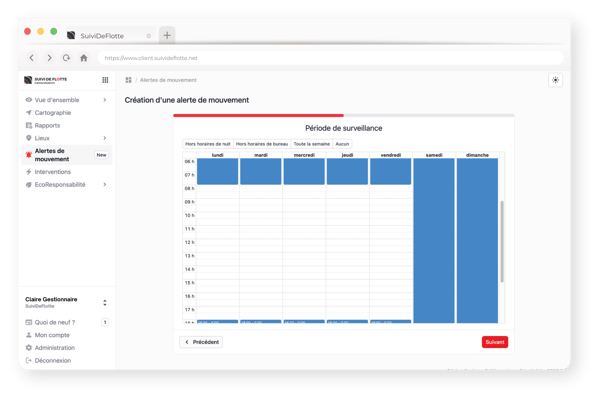The height and width of the screenshot is (399, 600).
Task: Expand Vue d'ensemble chevron
Action: [105, 100]
